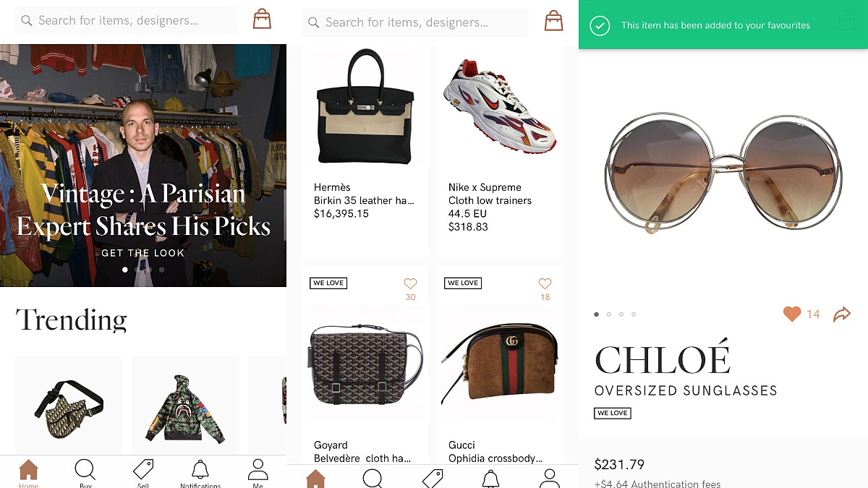Tap the bell icon in middle panel
The height and width of the screenshot is (488, 868).
tap(491, 477)
